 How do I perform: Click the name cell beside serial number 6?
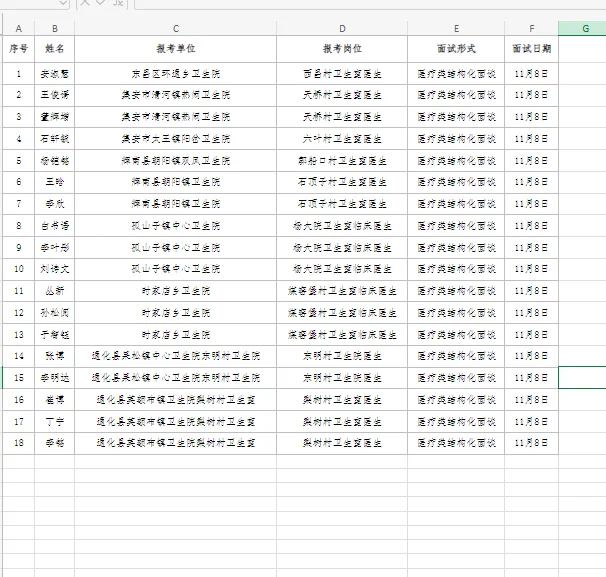54,182
